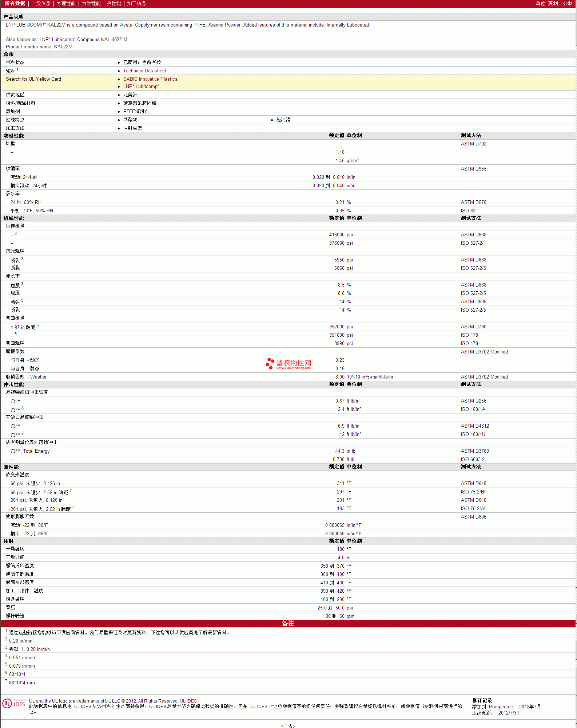Click 磨损因数 - Washer row label

[x=26, y=377]
